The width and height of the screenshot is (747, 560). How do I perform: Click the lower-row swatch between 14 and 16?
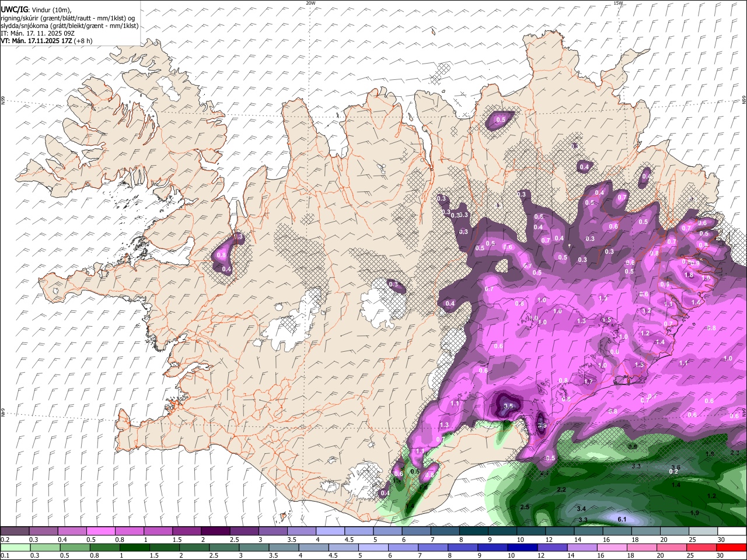click(583, 548)
